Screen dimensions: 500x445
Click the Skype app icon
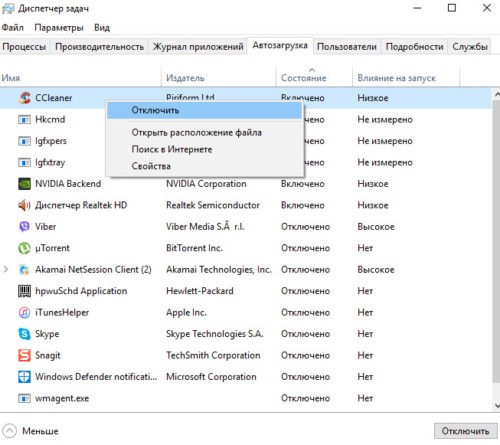(24, 334)
